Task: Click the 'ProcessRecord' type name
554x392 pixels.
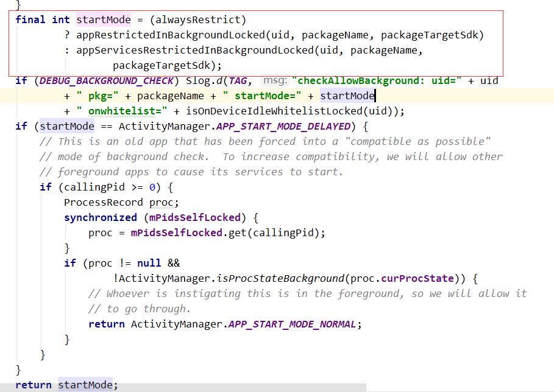Action: tap(104, 203)
